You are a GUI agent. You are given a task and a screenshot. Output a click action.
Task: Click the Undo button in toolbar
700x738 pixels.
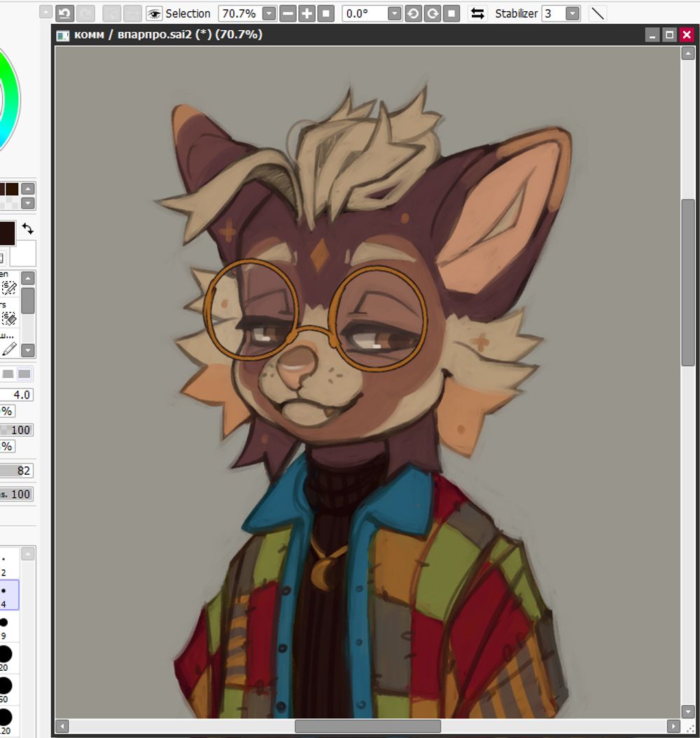click(65, 13)
